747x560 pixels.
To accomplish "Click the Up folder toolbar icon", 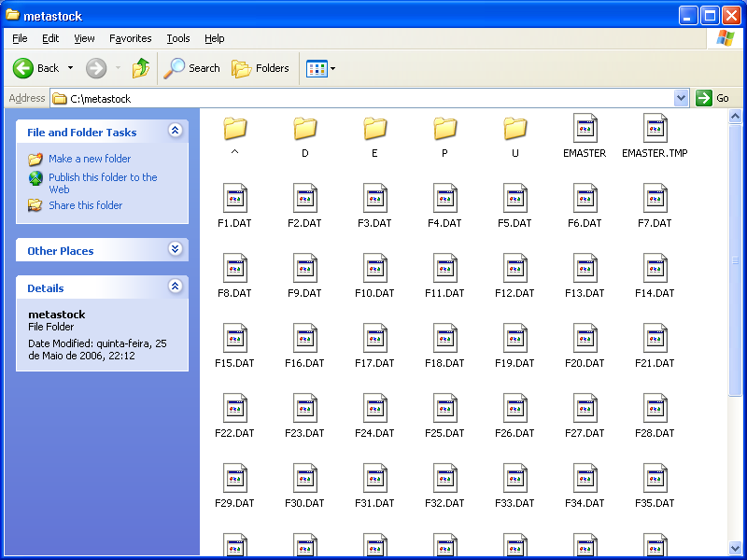I will tap(141, 68).
